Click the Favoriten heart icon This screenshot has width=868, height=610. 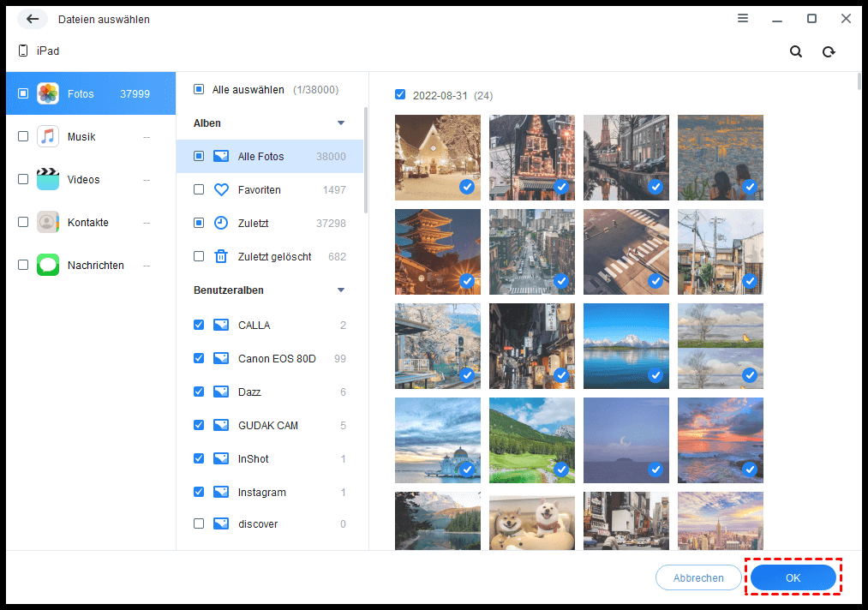click(221, 190)
